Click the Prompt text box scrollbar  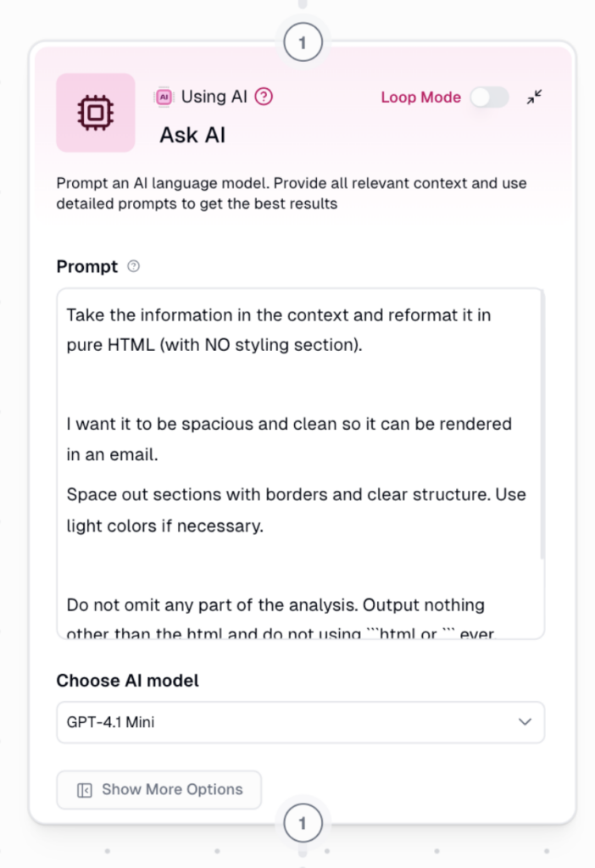pyautogui.click(x=542, y=424)
